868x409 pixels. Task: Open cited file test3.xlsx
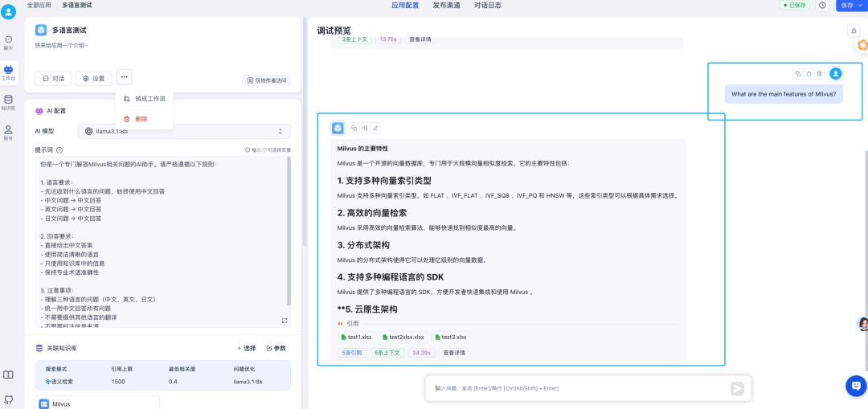coord(450,337)
